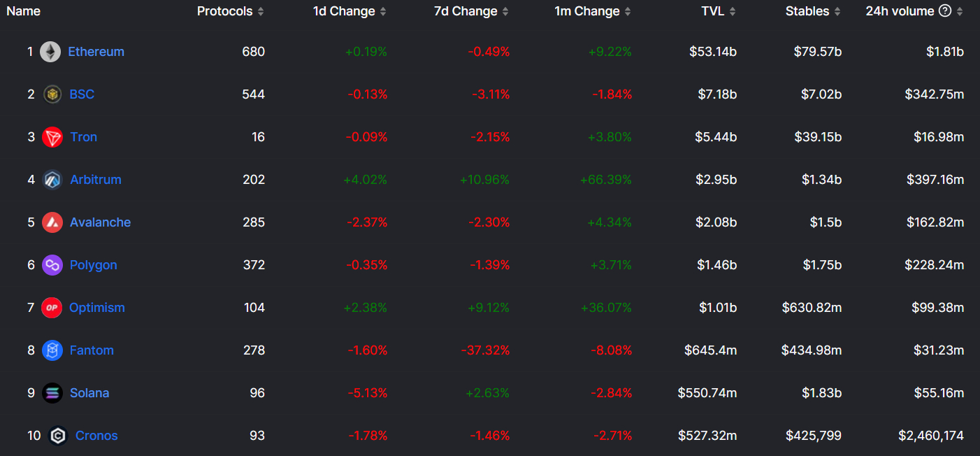Sort table by 7d Change arrows
The width and height of the screenshot is (980, 456).
point(505,11)
